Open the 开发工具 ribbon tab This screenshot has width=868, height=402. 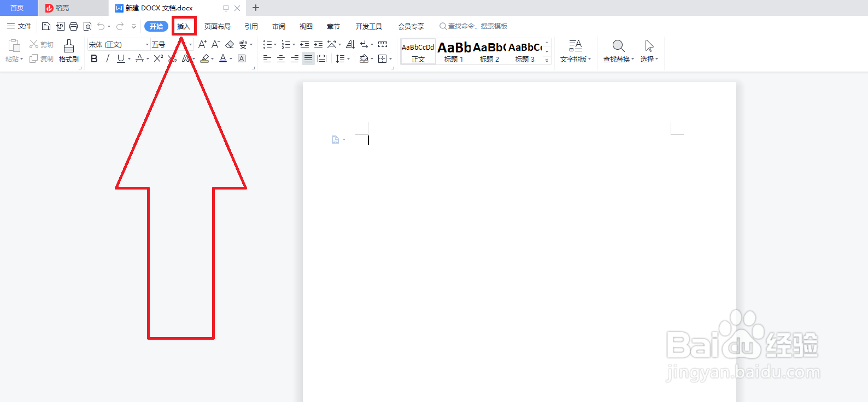[x=369, y=26]
